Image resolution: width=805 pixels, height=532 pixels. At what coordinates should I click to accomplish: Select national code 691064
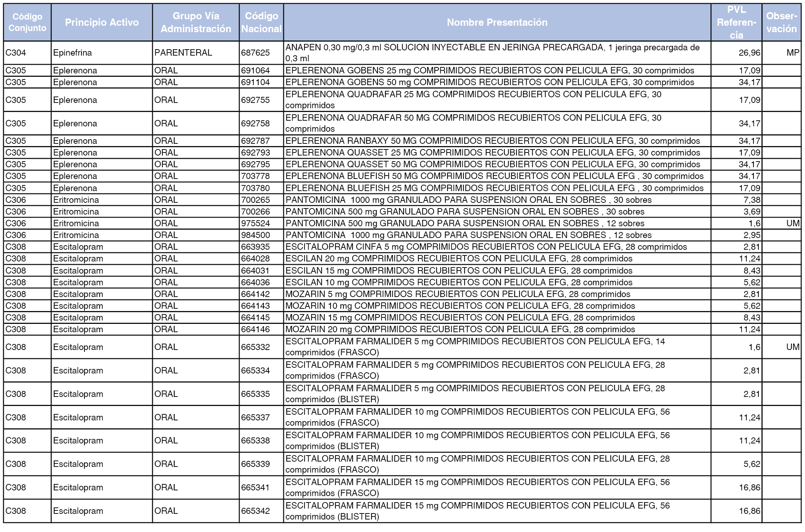point(261,70)
